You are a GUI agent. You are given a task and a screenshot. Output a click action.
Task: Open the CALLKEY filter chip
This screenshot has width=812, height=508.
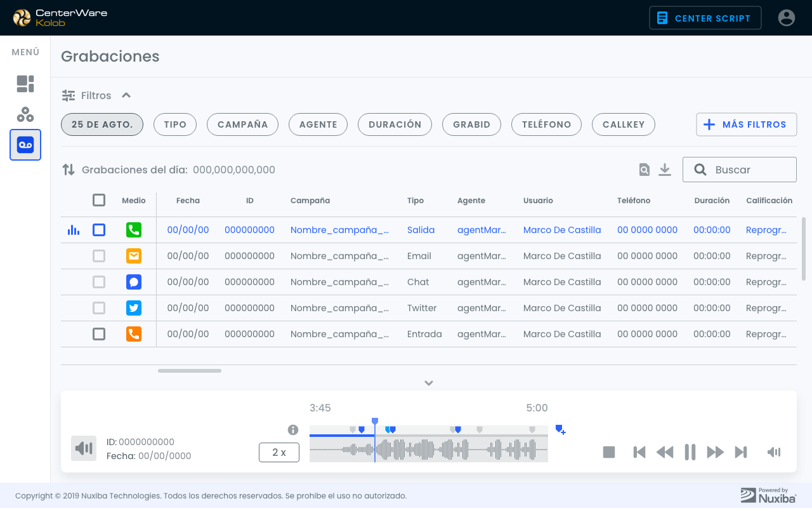[624, 124]
